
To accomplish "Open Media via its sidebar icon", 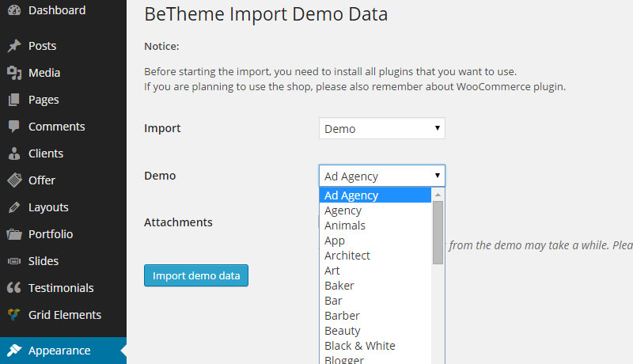I will click(13, 73).
